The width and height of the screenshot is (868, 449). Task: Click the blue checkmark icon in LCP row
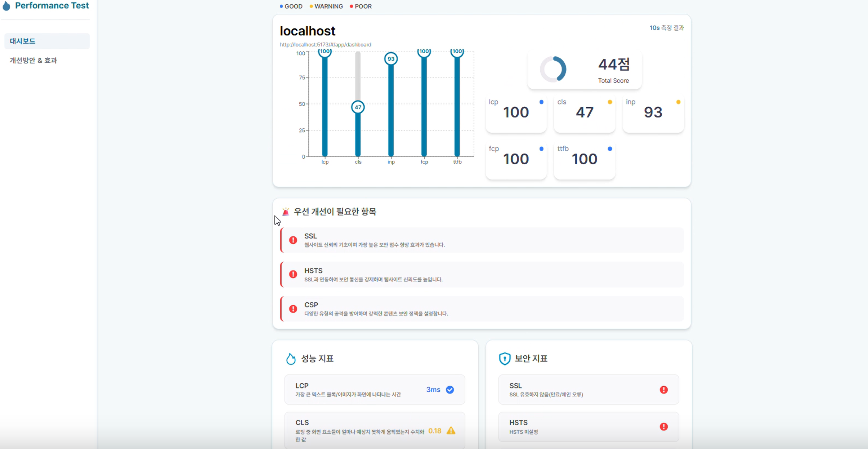450,390
